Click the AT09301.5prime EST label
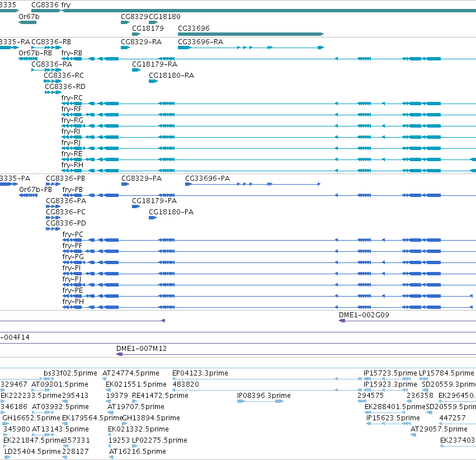The height and width of the screenshot is (460, 476). click(60, 384)
